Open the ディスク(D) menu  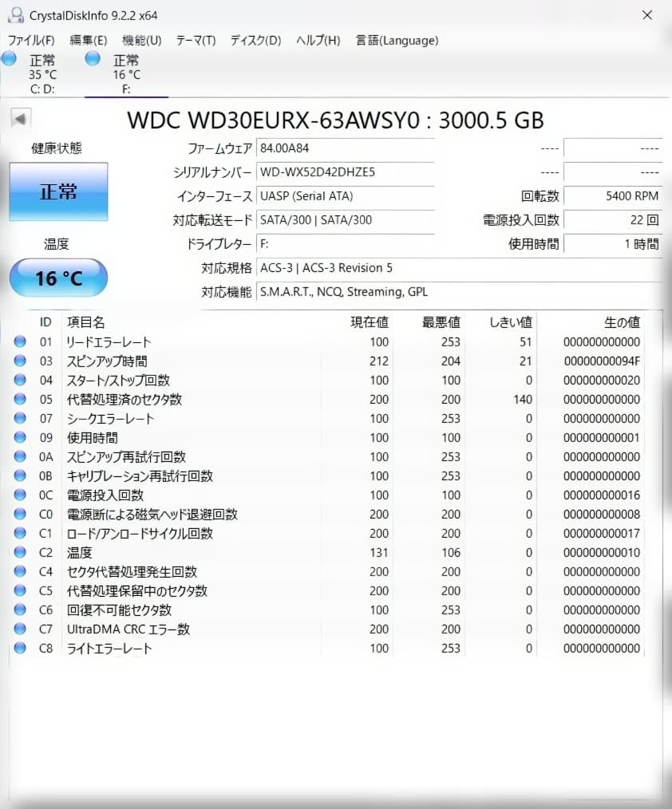[254, 40]
